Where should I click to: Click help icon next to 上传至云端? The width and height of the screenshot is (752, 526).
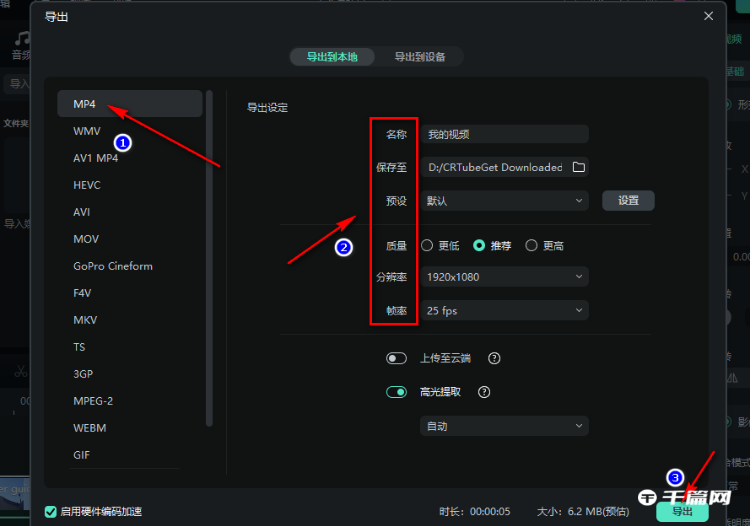494,359
